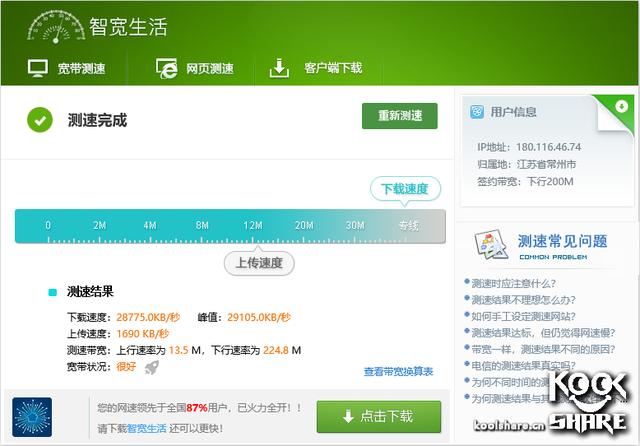Screen dimensions: 640x446
Task: Click the speedometer logo icon
Action: [x=56, y=27]
